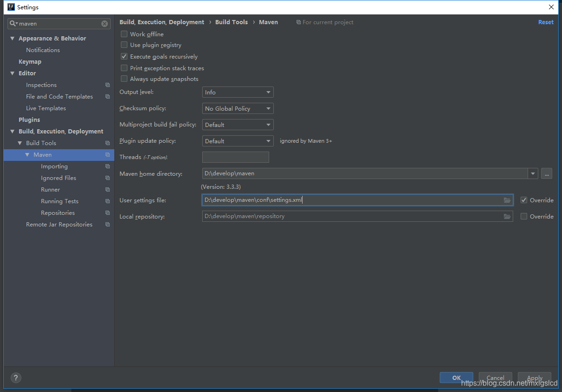Viewport: 562px width, 392px height.
Task: Select Ignored Files under Maven
Action: [59, 178]
